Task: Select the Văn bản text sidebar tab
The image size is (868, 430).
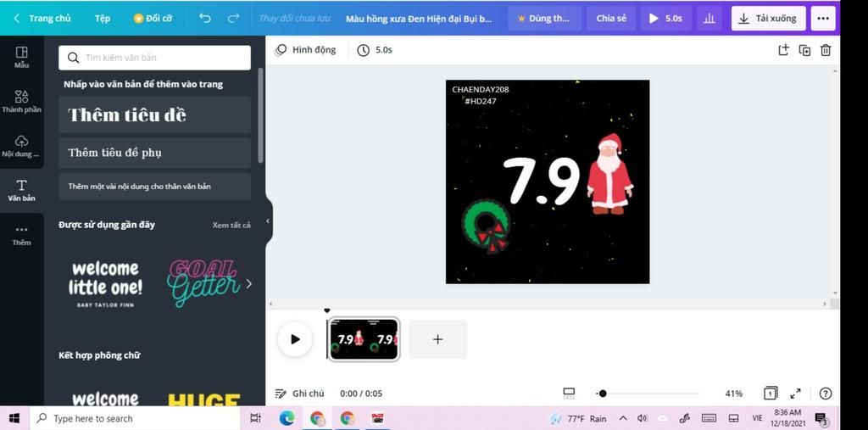Action: click(21, 191)
